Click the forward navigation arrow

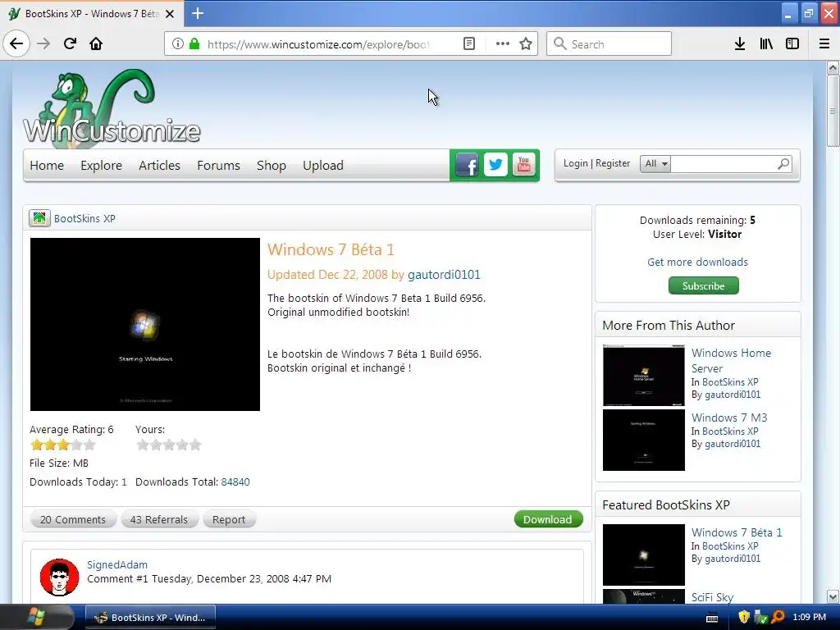click(43, 44)
